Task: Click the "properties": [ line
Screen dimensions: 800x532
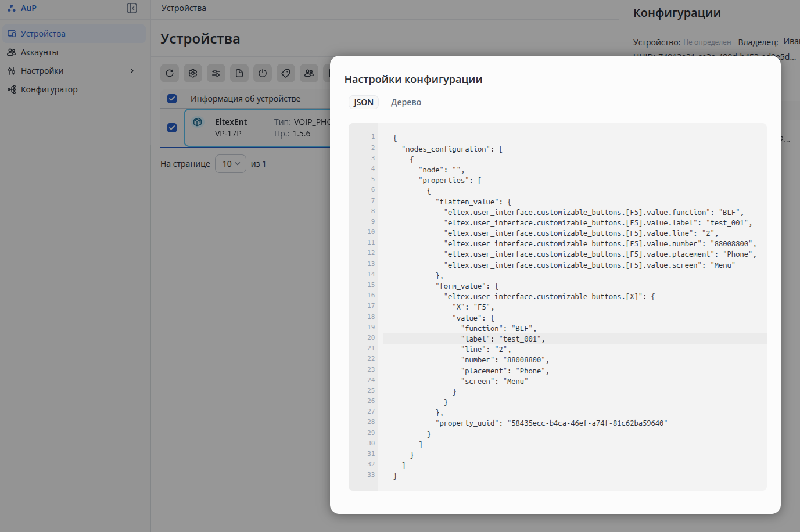Action: pos(450,181)
